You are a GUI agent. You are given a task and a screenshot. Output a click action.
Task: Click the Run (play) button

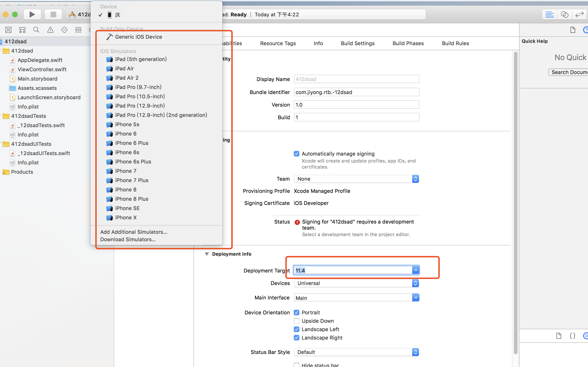click(x=32, y=14)
